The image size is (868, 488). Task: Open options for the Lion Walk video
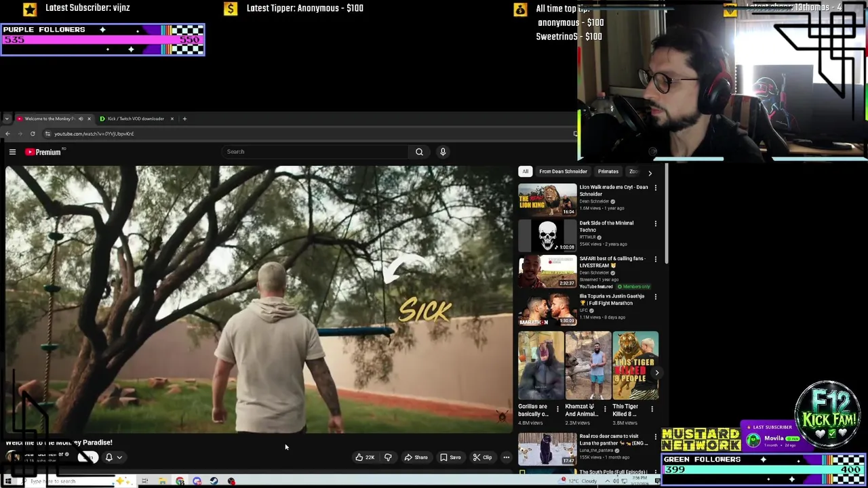pyautogui.click(x=656, y=188)
